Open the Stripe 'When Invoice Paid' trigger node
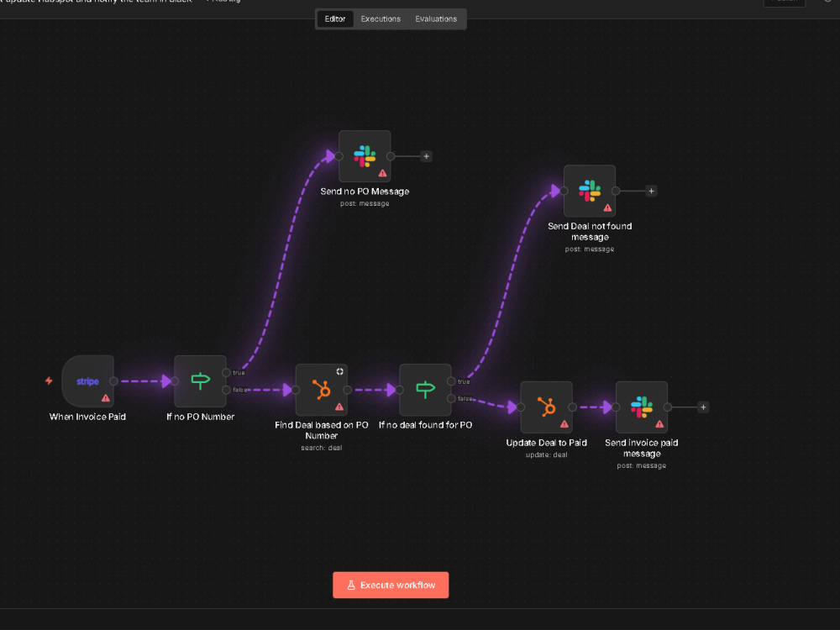Viewport: 840px width, 630px height. click(88, 381)
